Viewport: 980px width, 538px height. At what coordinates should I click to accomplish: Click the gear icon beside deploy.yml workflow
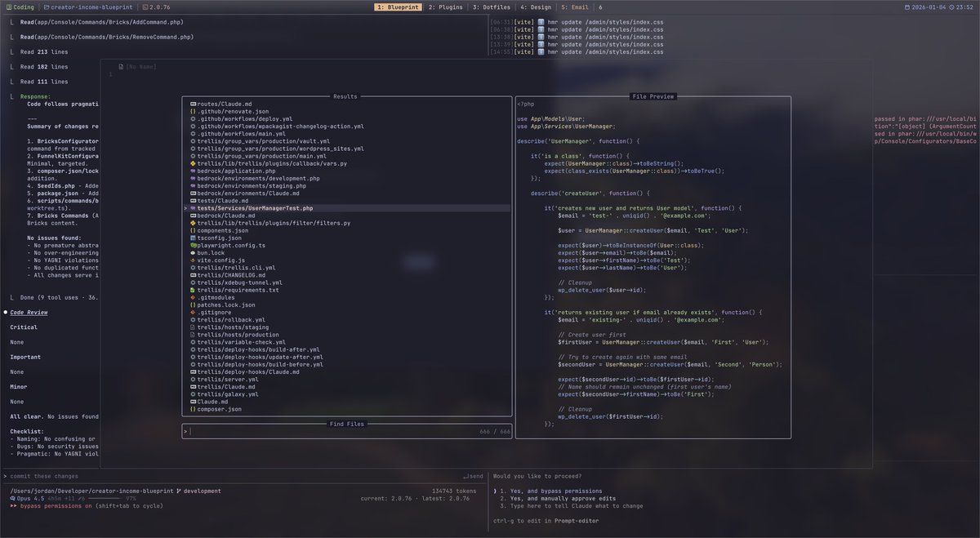191,119
